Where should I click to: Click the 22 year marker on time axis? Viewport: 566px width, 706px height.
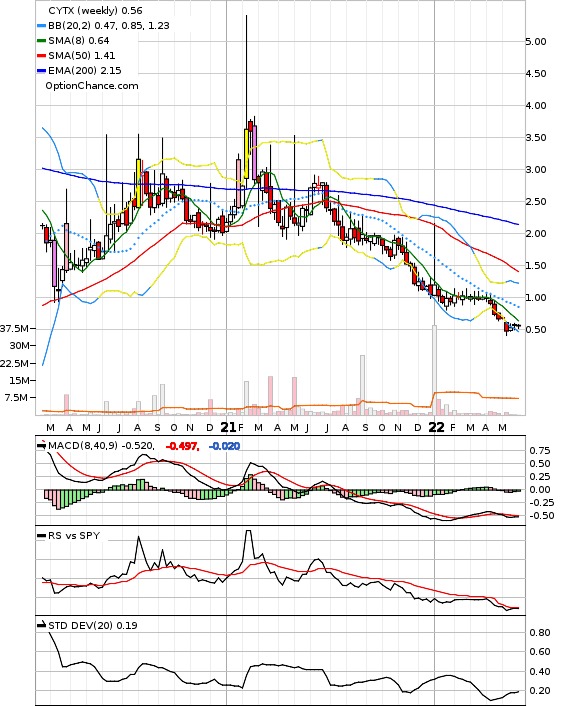pyautogui.click(x=436, y=427)
